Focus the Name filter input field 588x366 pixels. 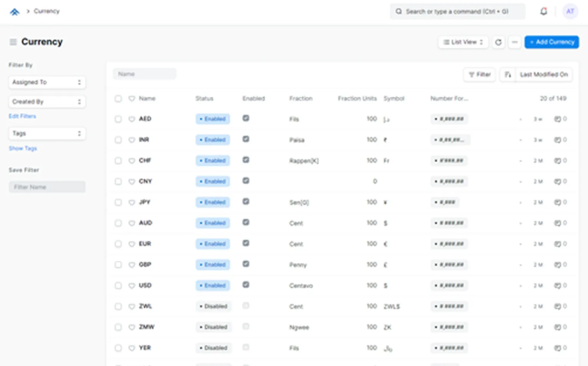click(144, 74)
